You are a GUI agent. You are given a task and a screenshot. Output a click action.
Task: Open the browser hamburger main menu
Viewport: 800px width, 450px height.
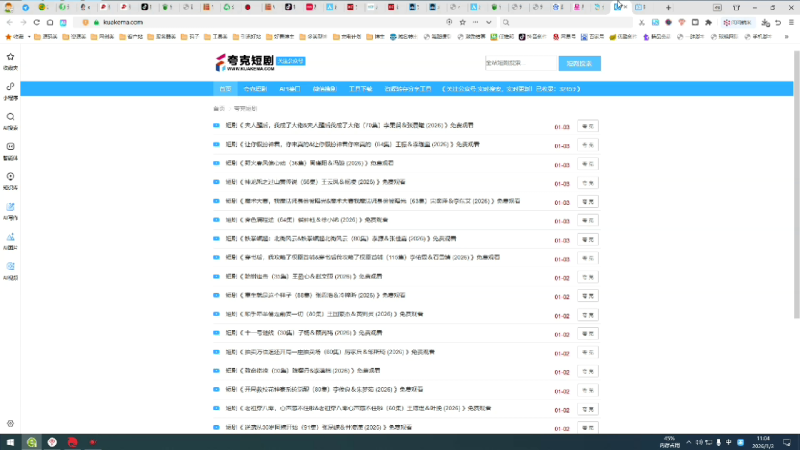(791, 22)
